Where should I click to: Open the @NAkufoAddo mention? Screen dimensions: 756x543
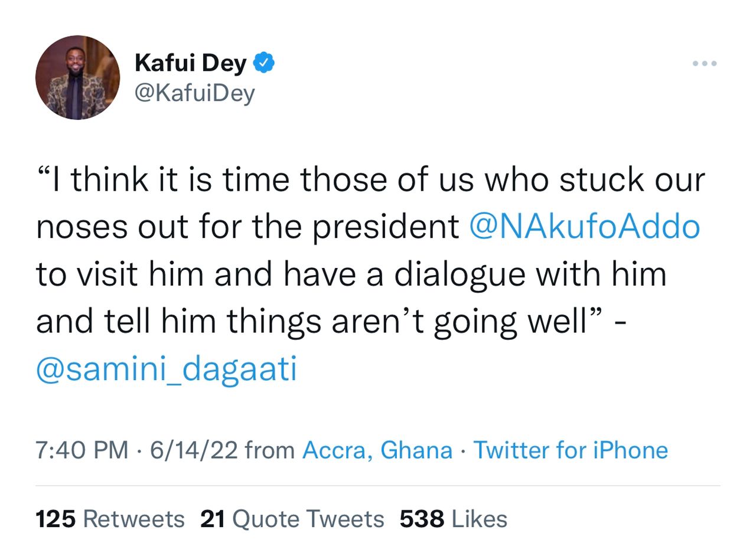(585, 227)
